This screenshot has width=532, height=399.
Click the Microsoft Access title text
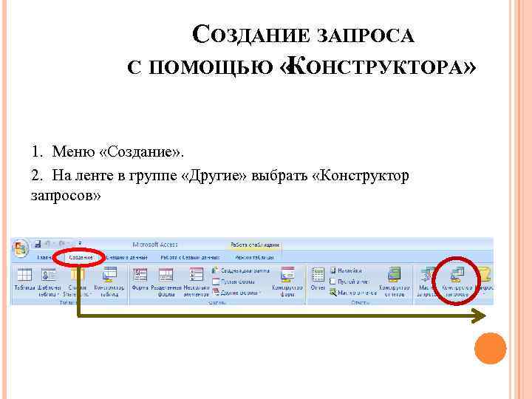click(x=155, y=245)
